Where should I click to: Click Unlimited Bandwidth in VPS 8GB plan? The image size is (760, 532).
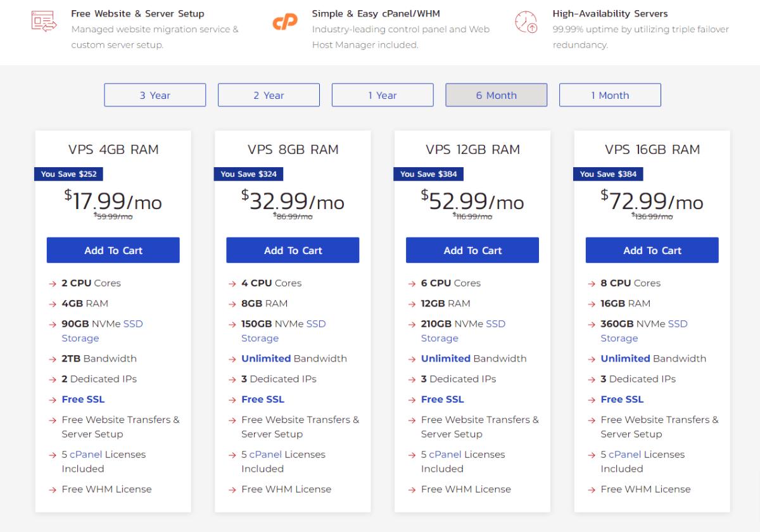coord(294,358)
